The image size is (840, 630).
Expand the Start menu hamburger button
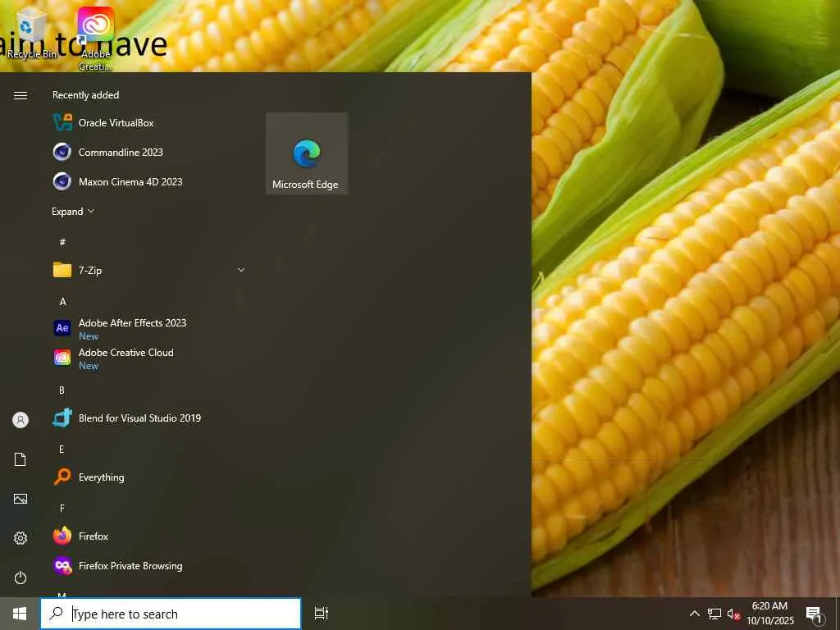point(21,95)
